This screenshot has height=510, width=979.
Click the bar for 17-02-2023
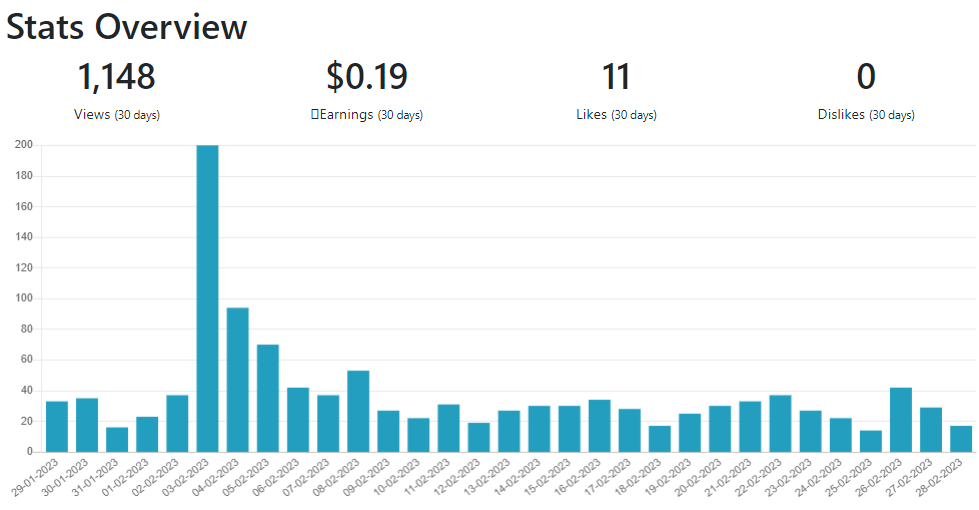click(x=629, y=431)
